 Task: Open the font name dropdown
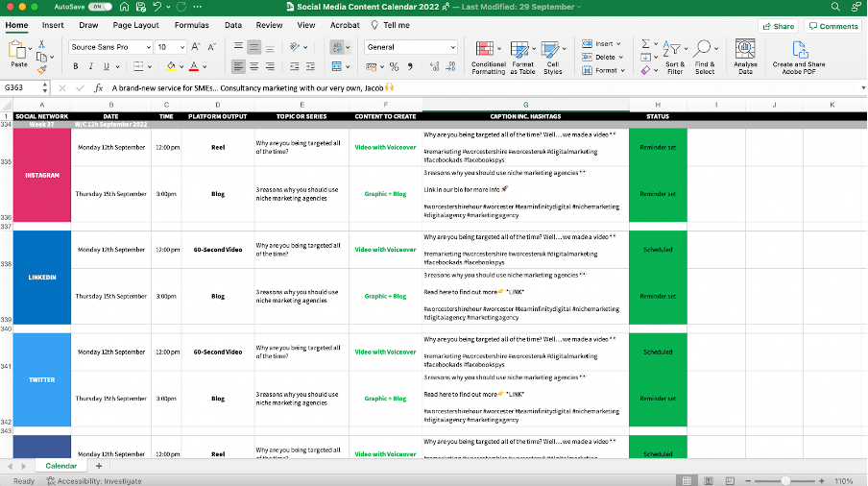pos(110,47)
